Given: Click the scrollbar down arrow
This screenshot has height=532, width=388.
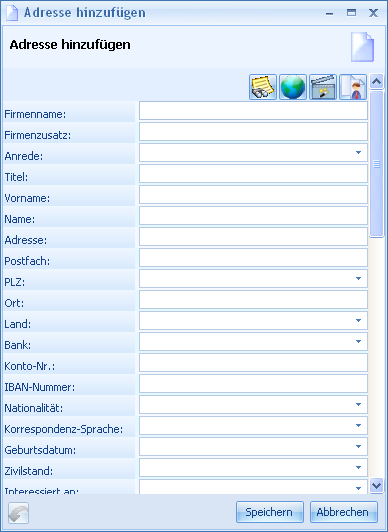Looking at the screenshot, I should point(376,486).
